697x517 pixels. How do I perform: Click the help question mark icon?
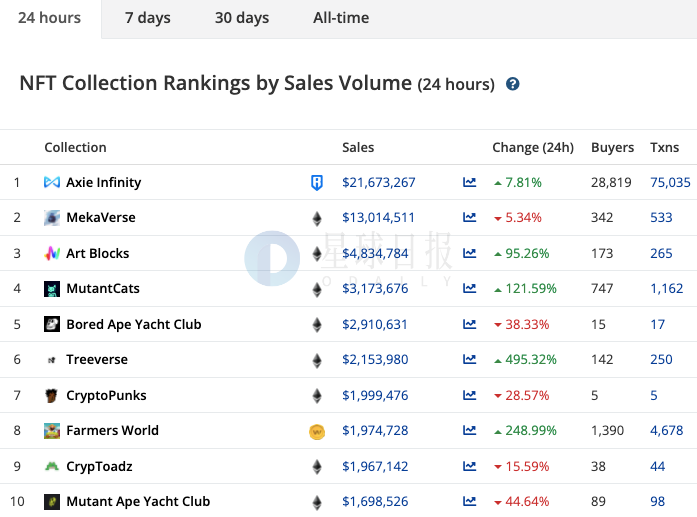pyautogui.click(x=513, y=84)
